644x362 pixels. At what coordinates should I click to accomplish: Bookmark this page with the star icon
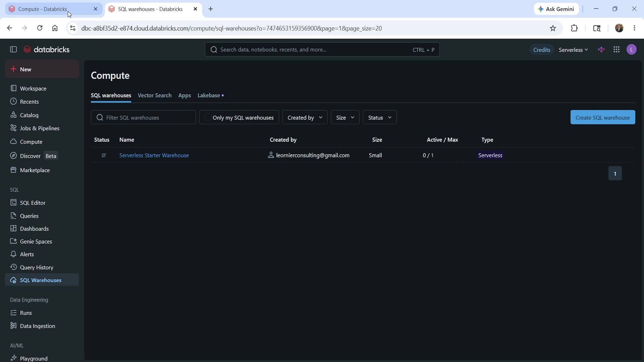(553, 28)
